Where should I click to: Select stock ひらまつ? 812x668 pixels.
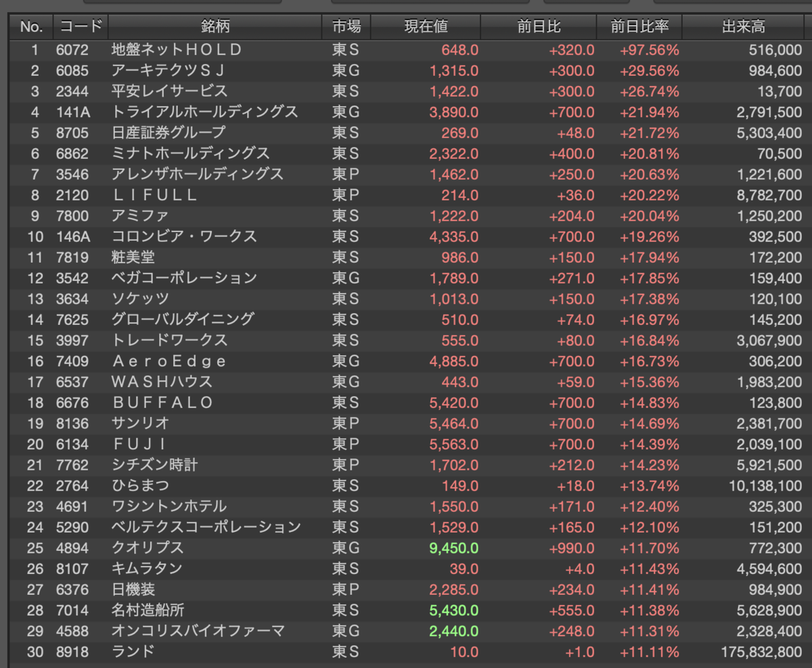140,486
